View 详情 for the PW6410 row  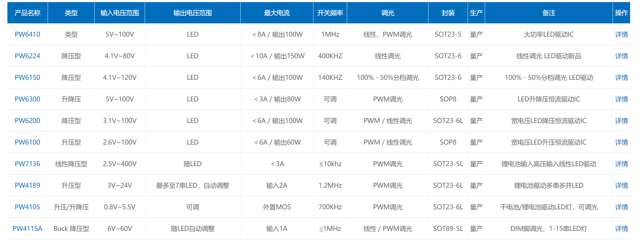pos(621,34)
